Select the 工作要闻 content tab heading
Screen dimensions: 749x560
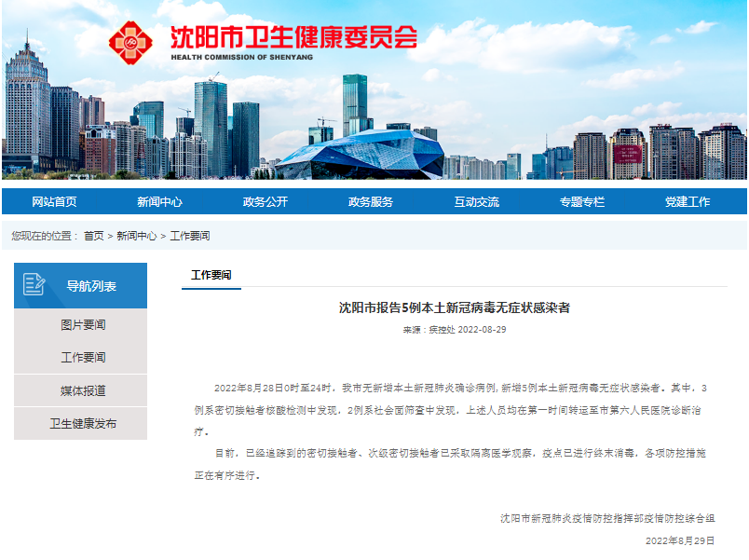211,275
